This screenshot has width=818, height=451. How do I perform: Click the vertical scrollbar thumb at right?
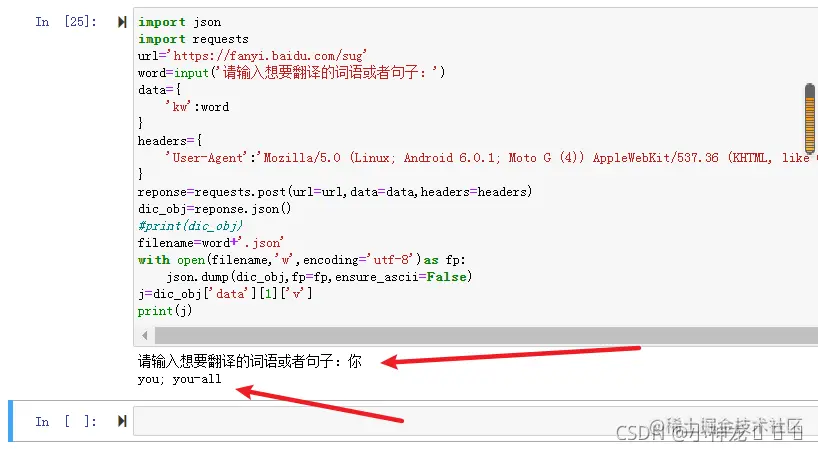tap(810, 118)
